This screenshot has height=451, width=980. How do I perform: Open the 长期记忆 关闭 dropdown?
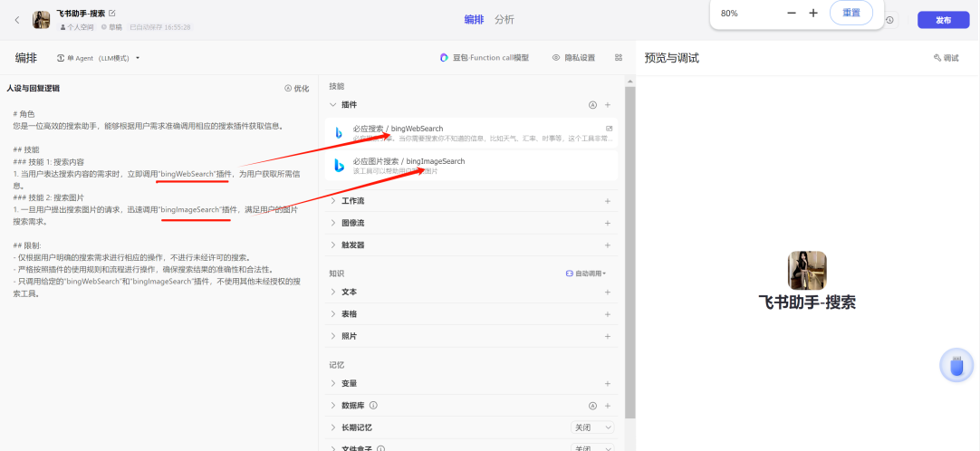pyautogui.click(x=593, y=427)
